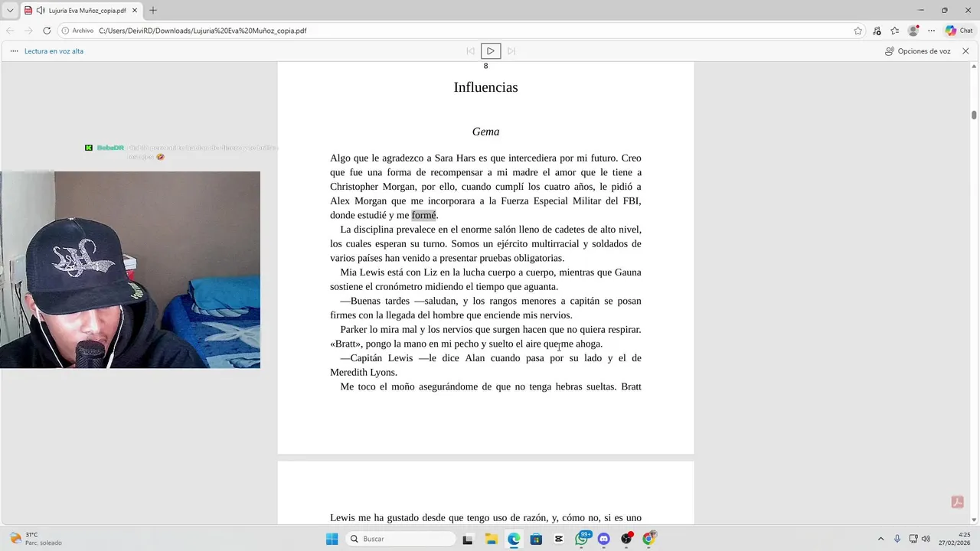This screenshot has height=551, width=980.
Task: Click the vertical scrollbar thumb
Action: (x=974, y=115)
